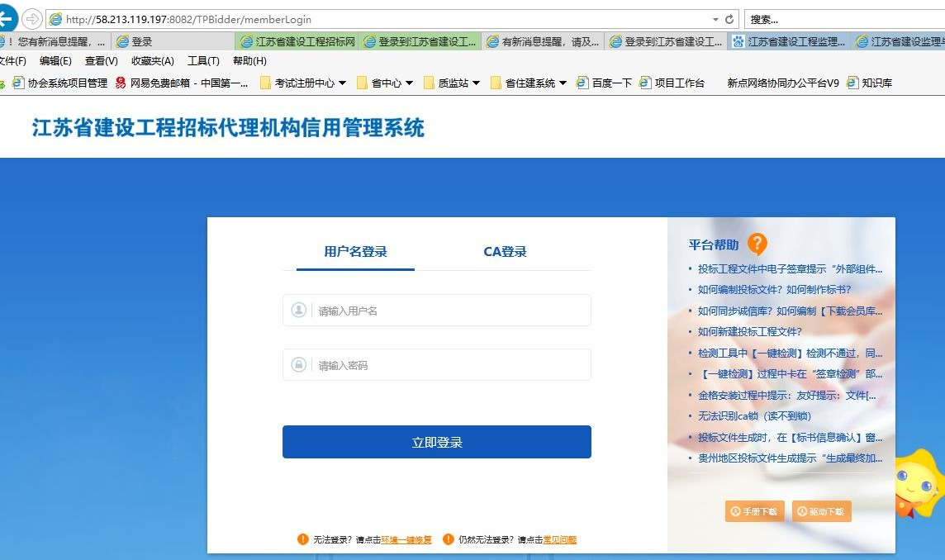
Task: Click the refresh icon in the address bar
Action: tap(730, 18)
